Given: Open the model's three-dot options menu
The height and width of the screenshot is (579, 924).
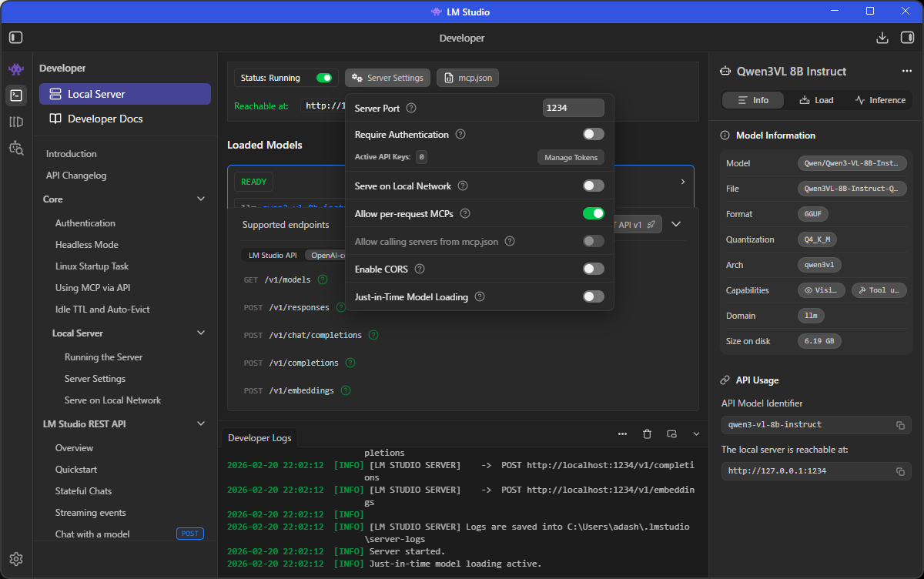Looking at the screenshot, I should pyautogui.click(x=906, y=71).
